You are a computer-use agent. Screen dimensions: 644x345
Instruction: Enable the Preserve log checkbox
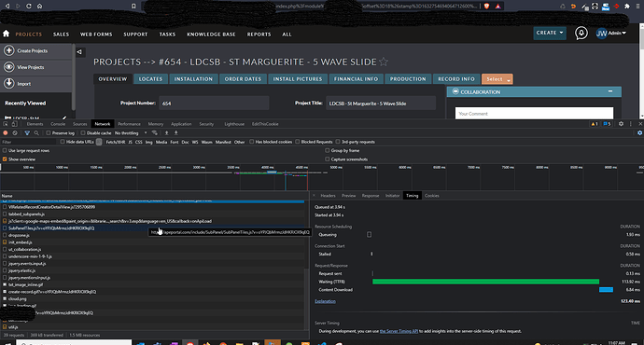[48, 133]
